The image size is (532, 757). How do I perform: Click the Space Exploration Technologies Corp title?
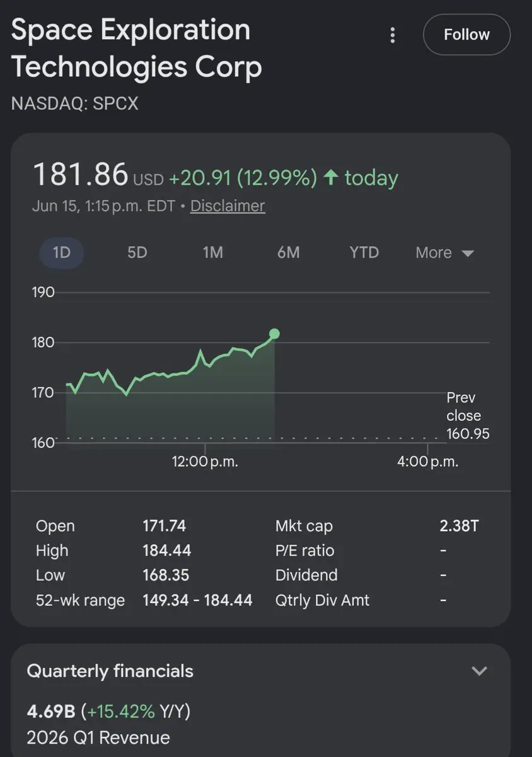coord(137,49)
